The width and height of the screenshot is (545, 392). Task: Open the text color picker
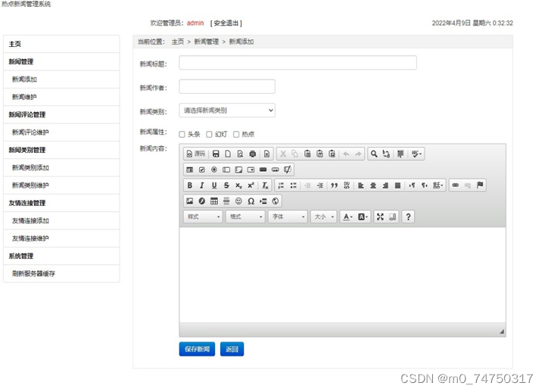(347, 217)
